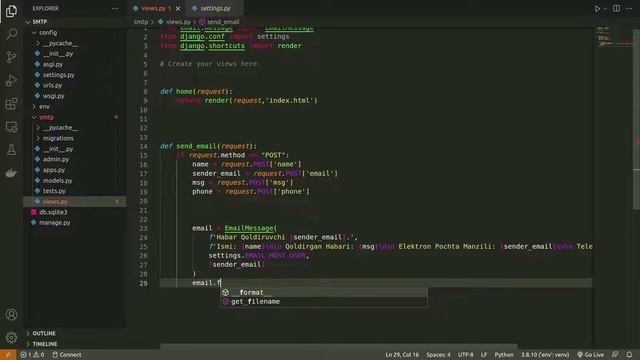The width and height of the screenshot is (640, 360).
Task: Open the Extensions view
Action: [x=11, y=103]
